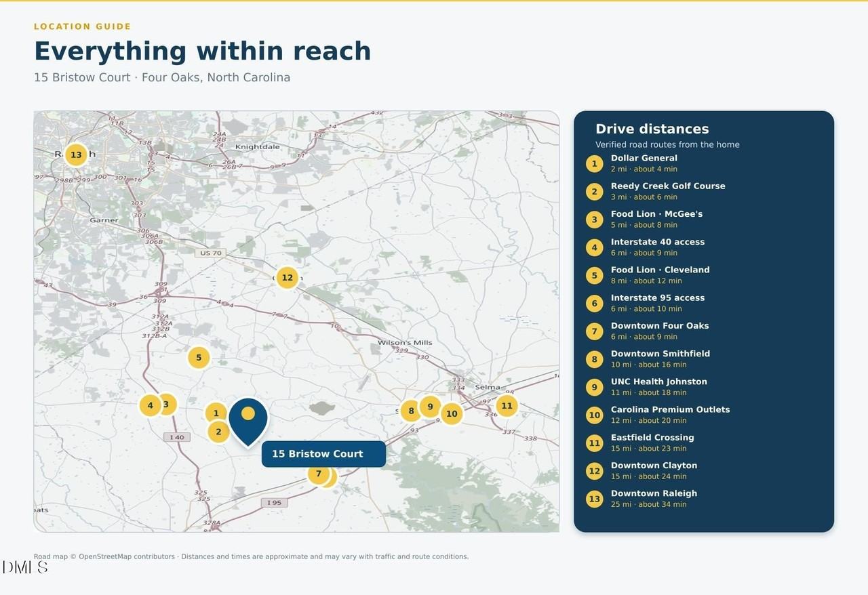Select map marker 1 beside the home pin

coord(216,413)
